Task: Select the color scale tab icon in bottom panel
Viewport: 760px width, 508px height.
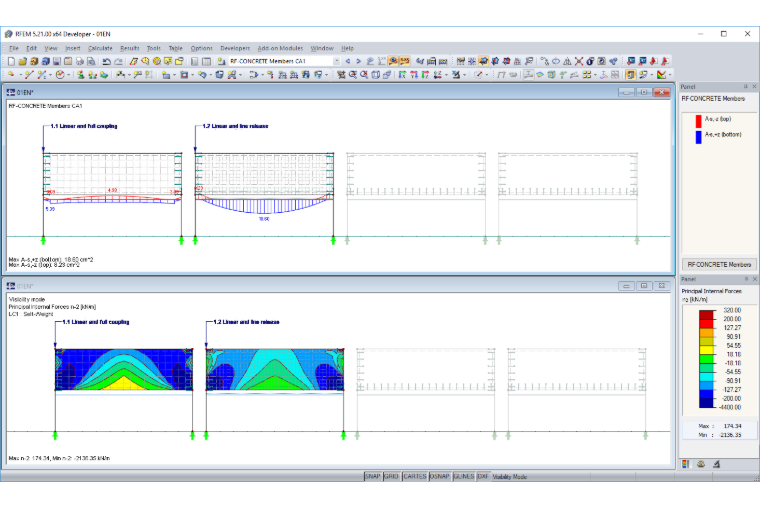Action: click(x=685, y=464)
